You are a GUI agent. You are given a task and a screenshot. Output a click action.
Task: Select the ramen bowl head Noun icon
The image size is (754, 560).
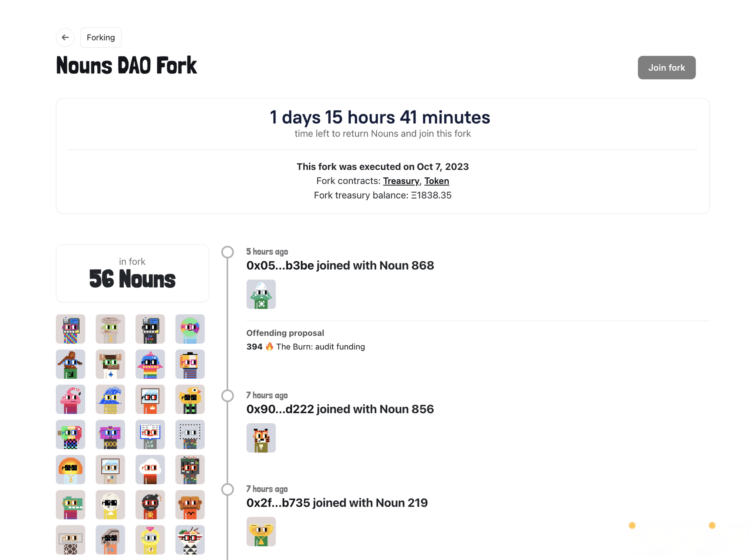[x=190, y=540]
